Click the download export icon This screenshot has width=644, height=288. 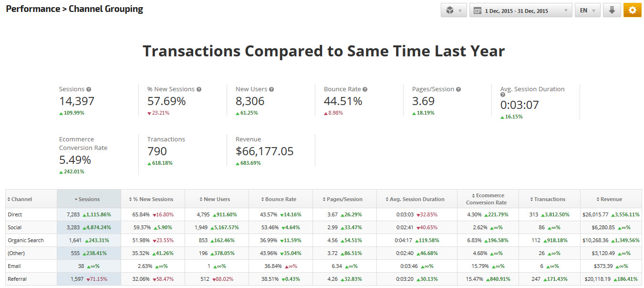point(612,10)
